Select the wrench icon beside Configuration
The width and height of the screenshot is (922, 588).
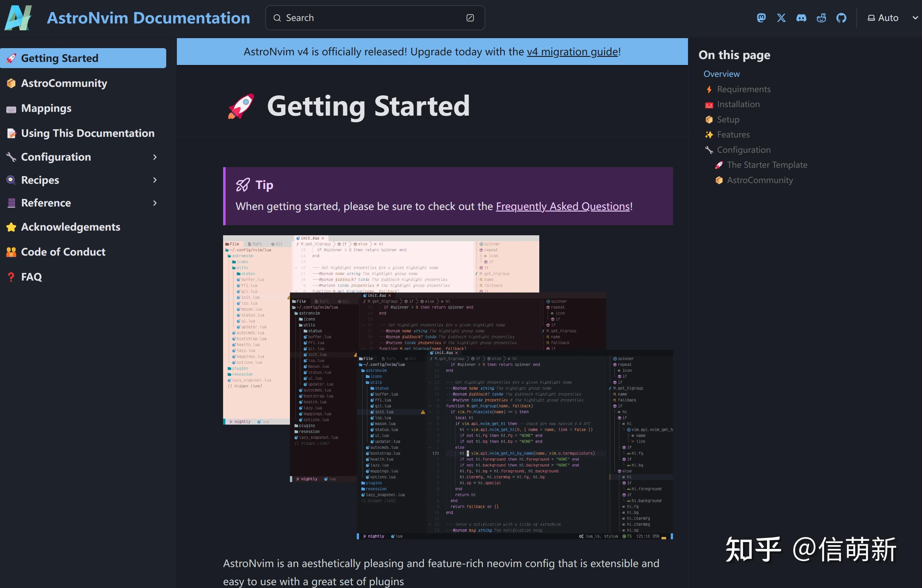click(x=12, y=157)
